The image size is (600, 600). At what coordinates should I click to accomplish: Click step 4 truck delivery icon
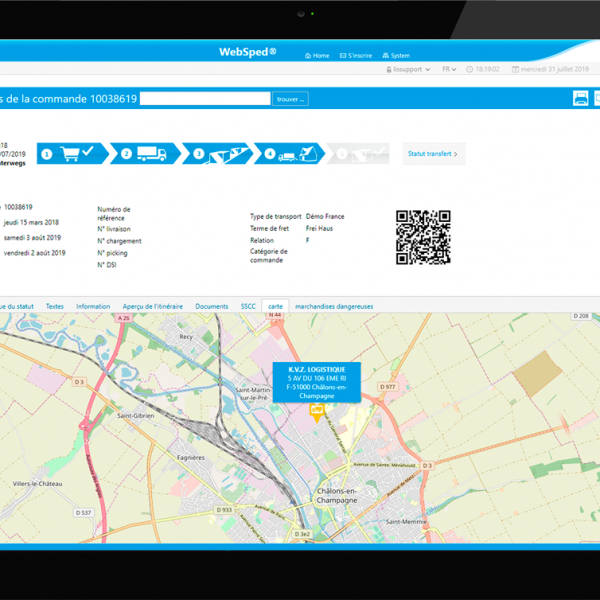click(292, 154)
